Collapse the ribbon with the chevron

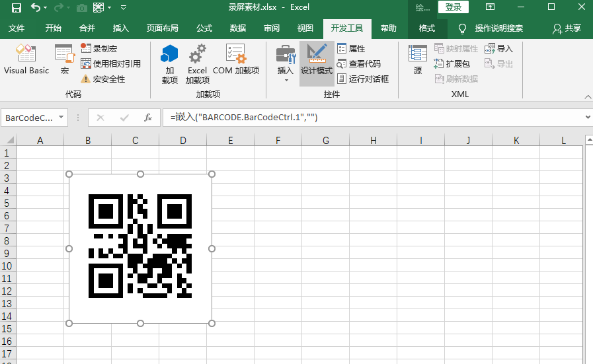(x=588, y=96)
